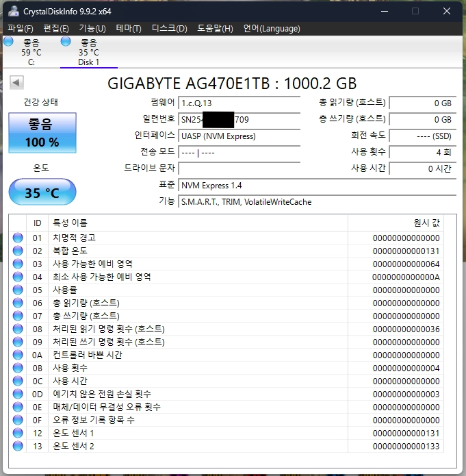
Task: Select the 복합 온도 attribute name
Action: coord(70,251)
